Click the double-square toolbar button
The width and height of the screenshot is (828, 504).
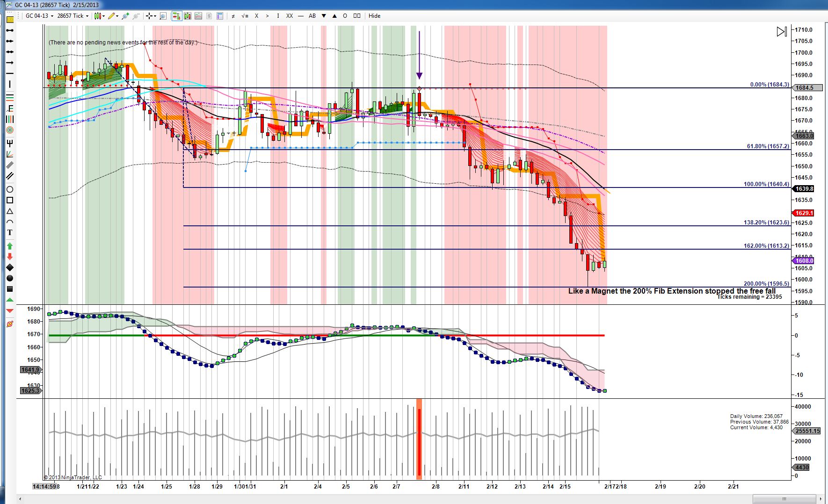pos(357,16)
